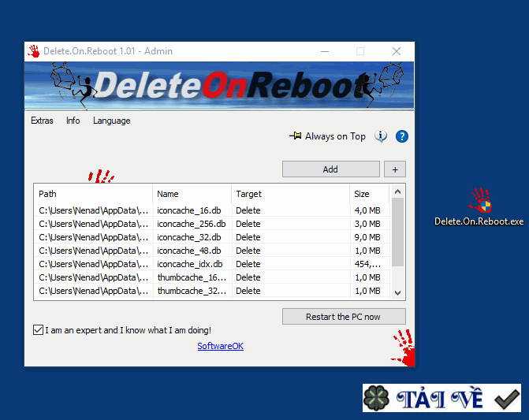This screenshot has height=420, width=529.
Task: Click the blue question mark help icon
Action: (x=402, y=136)
